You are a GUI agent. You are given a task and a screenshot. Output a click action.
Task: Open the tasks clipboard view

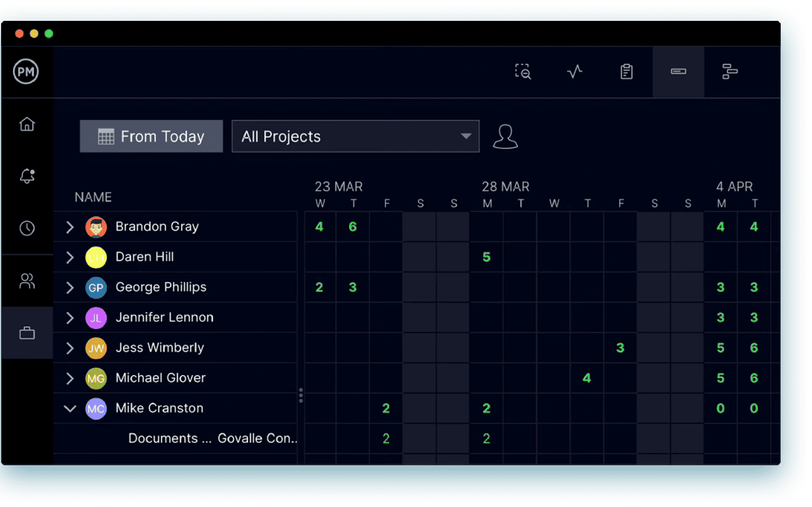coord(626,71)
